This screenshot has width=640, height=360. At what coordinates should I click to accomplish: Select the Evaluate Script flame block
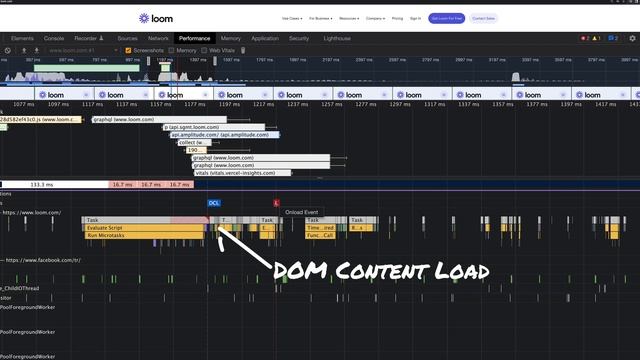pyautogui.click(x=144, y=228)
